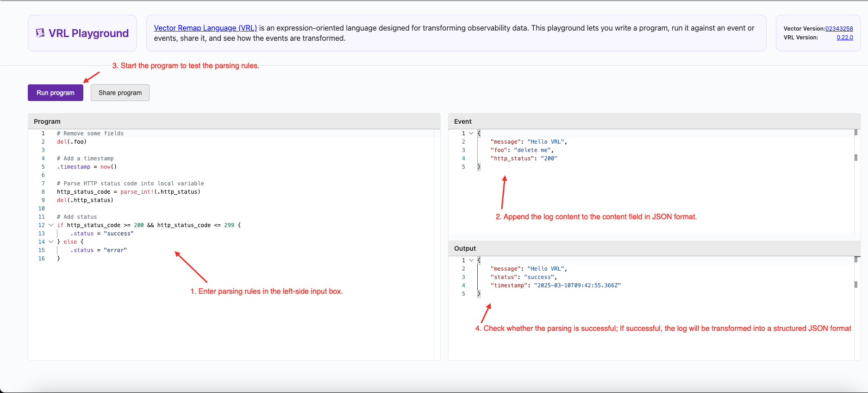This screenshot has height=393, width=868.
Task: Click the if http_status_code >= 200 line
Action: pyautogui.click(x=149, y=225)
